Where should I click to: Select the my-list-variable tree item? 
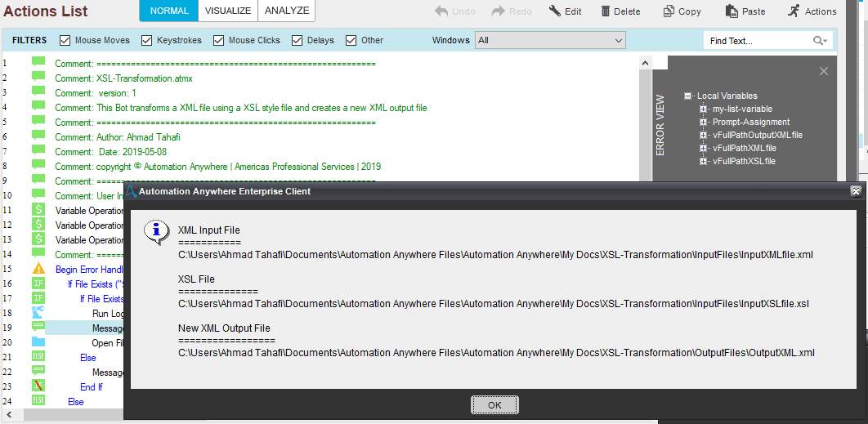(x=742, y=109)
